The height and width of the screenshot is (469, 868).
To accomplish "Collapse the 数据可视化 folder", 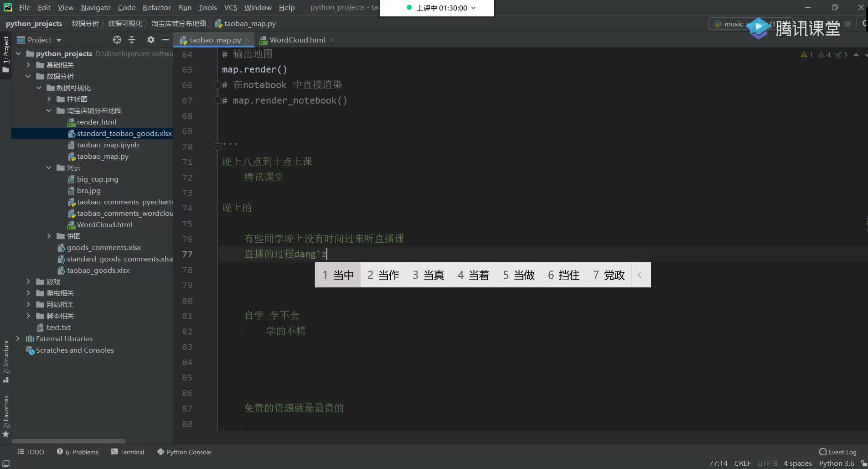I will click(x=39, y=88).
